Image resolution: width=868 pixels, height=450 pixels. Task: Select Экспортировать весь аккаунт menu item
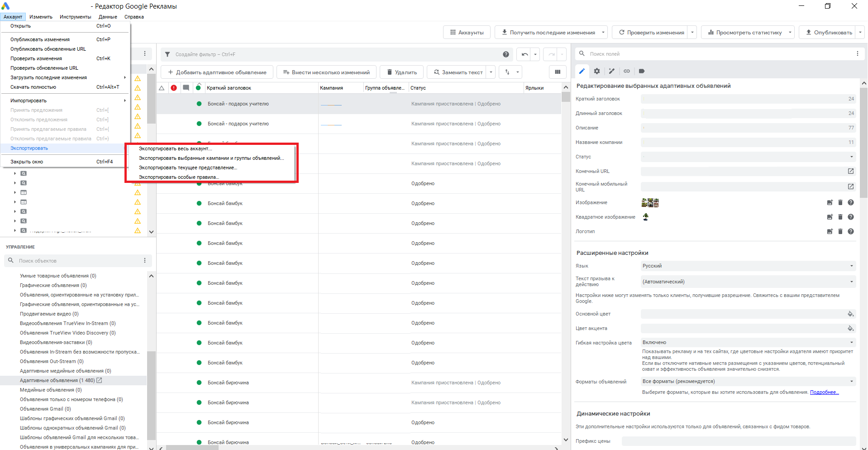[x=175, y=148]
